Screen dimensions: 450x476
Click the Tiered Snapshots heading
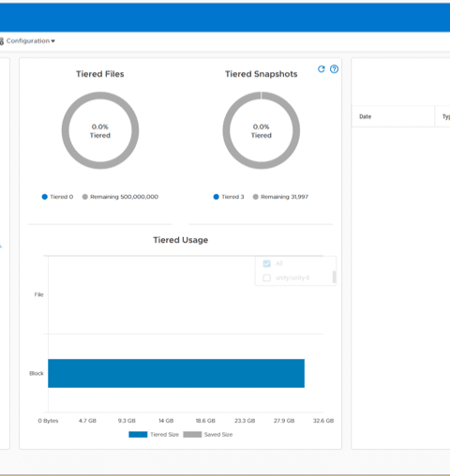pyautogui.click(x=262, y=74)
